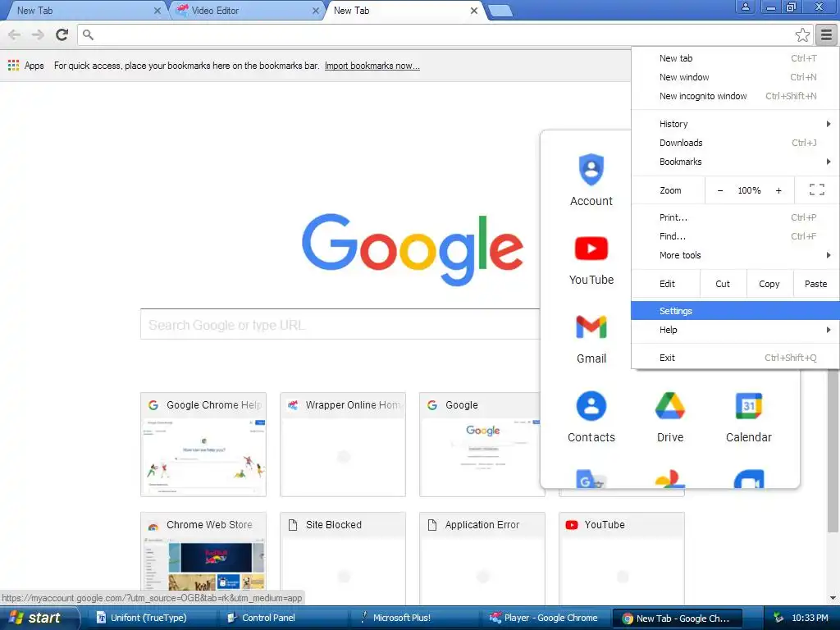Switch to Player - Google Chrome taskbar window

click(x=545, y=618)
